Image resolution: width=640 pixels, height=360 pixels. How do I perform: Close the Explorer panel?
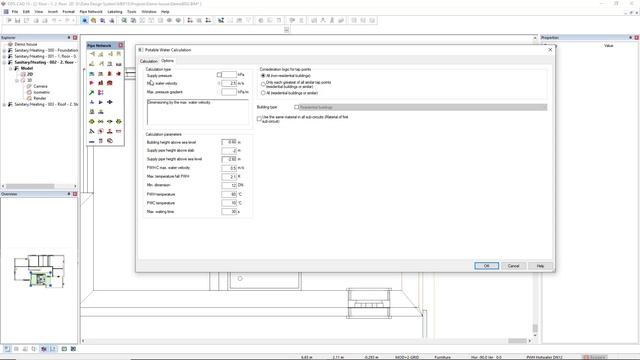[x=75, y=38]
